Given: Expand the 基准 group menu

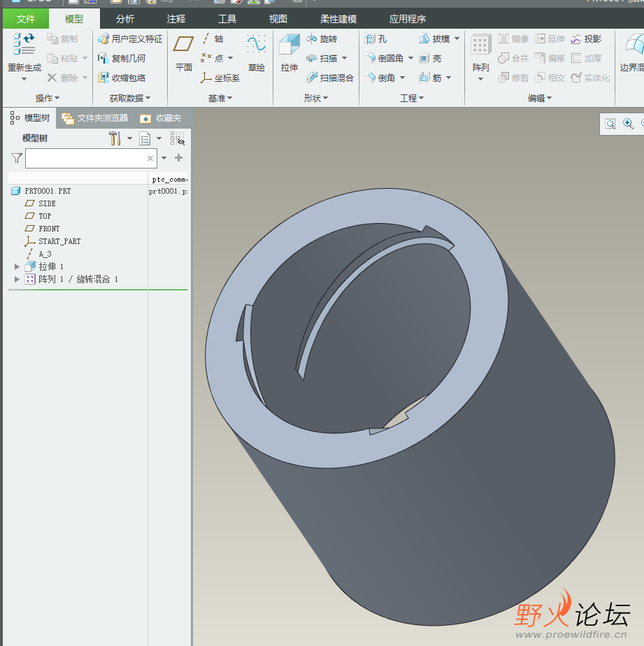Looking at the screenshot, I should click(220, 98).
